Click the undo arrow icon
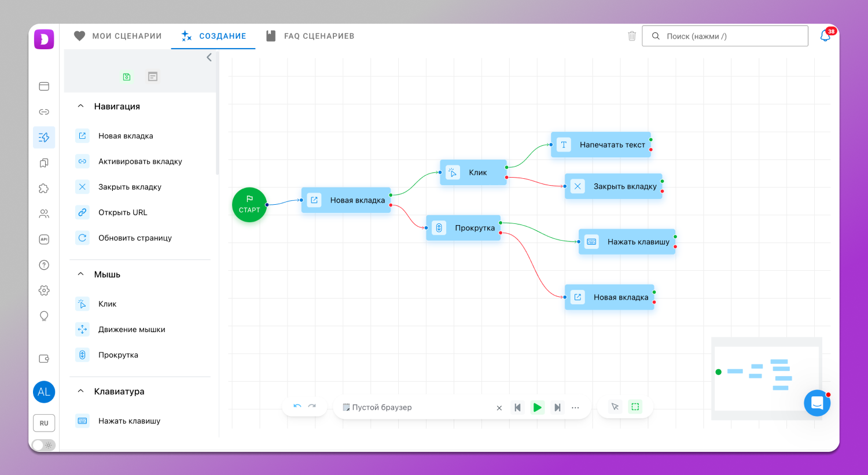The image size is (868, 475). pyautogui.click(x=297, y=407)
